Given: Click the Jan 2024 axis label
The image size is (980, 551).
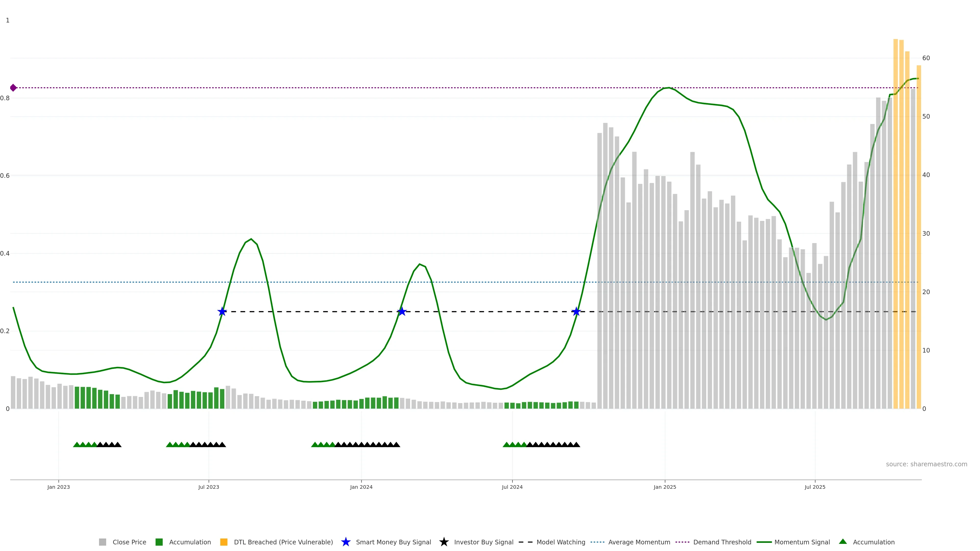Looking at the screenshot, I should tap(361, 487).
